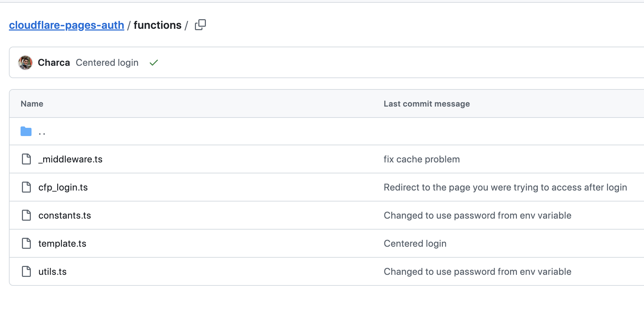This screenshot has width=644, height=318.
Task: Click the copy path icon
Action: click(200, 25)
